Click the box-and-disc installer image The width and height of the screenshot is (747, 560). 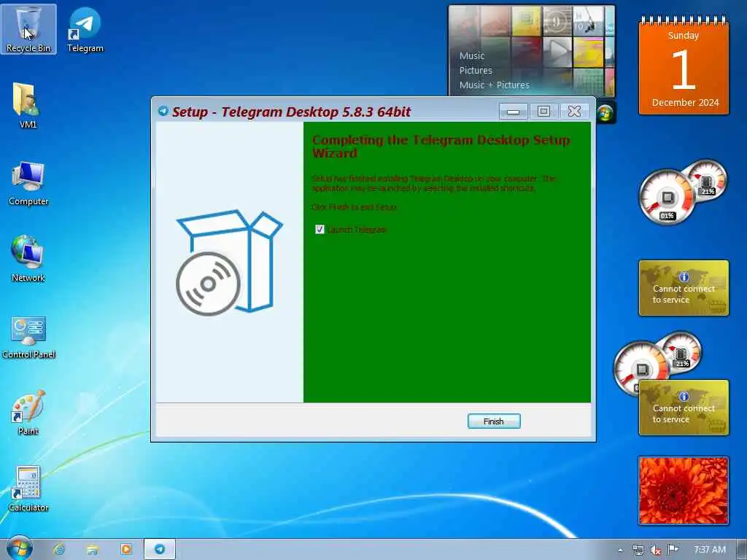pyautogui.click(x=229, y=262)
